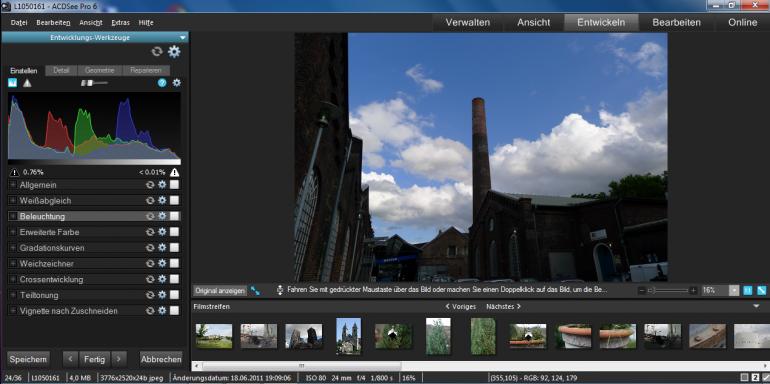Viewport: 770px width, 384px height.
Task: Click Original anzeigen button
Action: pyautogui.click(x=220, y=291)
